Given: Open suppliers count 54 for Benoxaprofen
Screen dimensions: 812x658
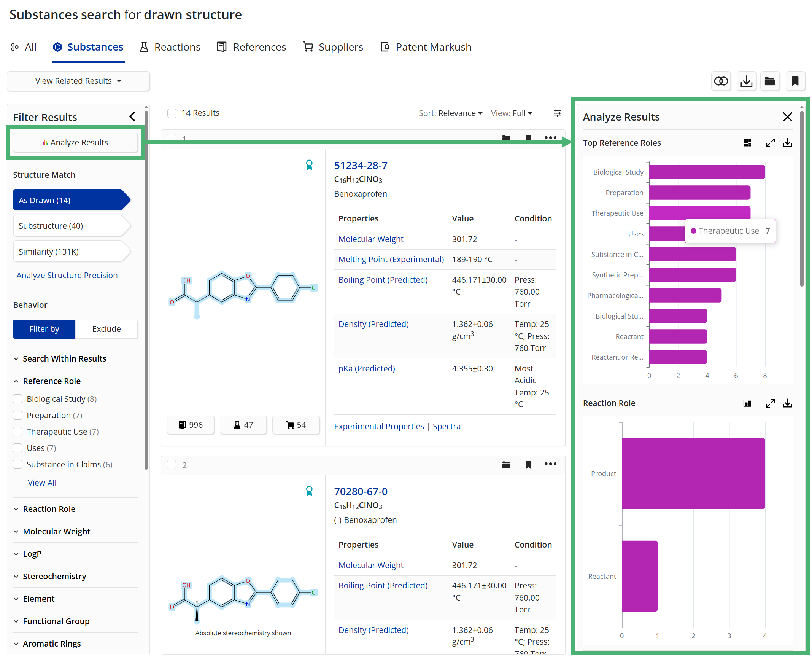Looking at the screenshot, I should coord(296,425).
